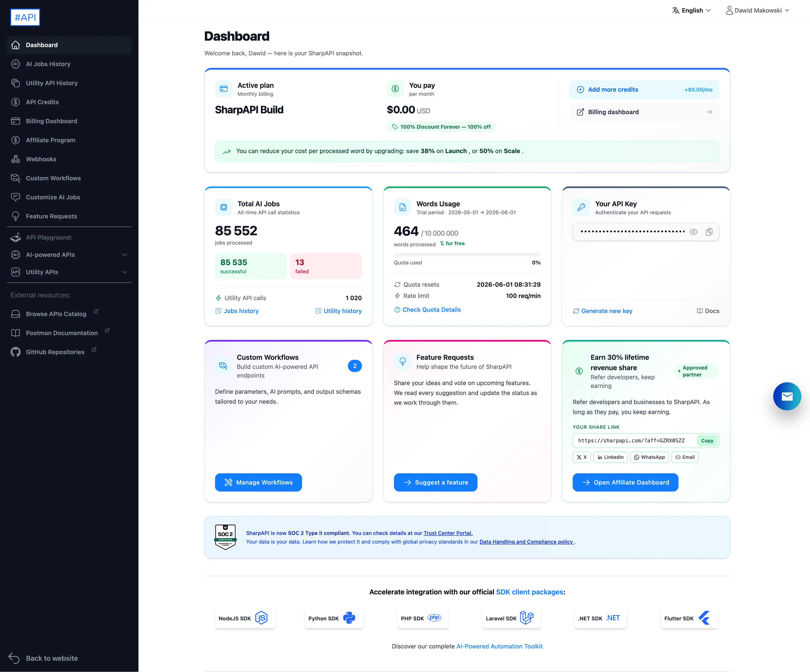810x672 pixels.
Task: Open Jobs history link
Action: click(x=237, y=311)
